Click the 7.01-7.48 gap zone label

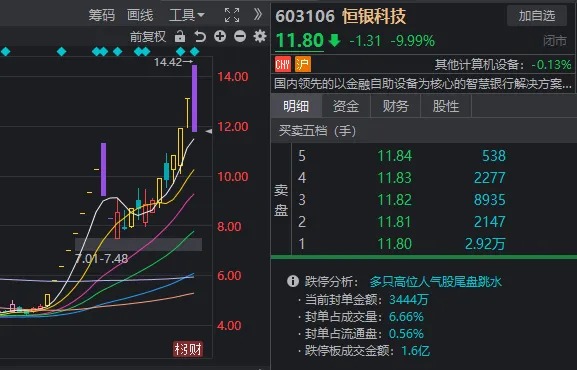(x=102, y=258)
